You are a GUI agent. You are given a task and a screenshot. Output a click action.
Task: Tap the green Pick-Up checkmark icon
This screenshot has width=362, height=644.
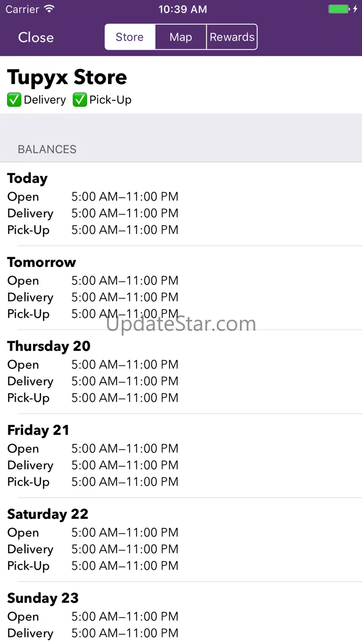coord(80,100)
